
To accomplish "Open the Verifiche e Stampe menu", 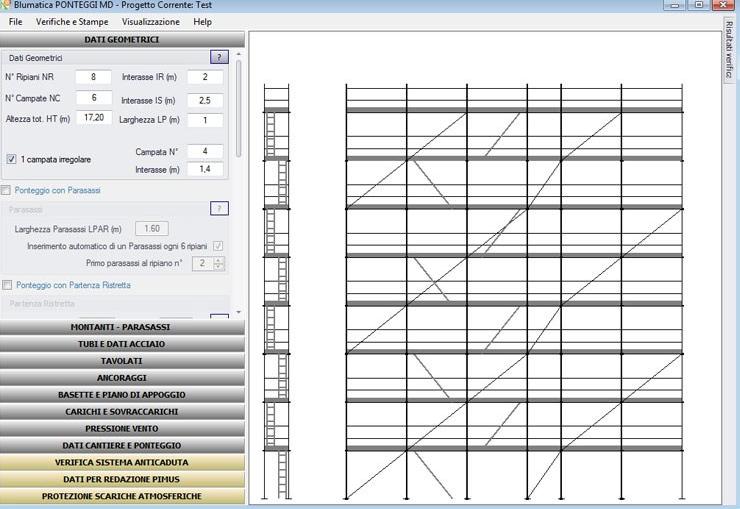I will point(72,21).
